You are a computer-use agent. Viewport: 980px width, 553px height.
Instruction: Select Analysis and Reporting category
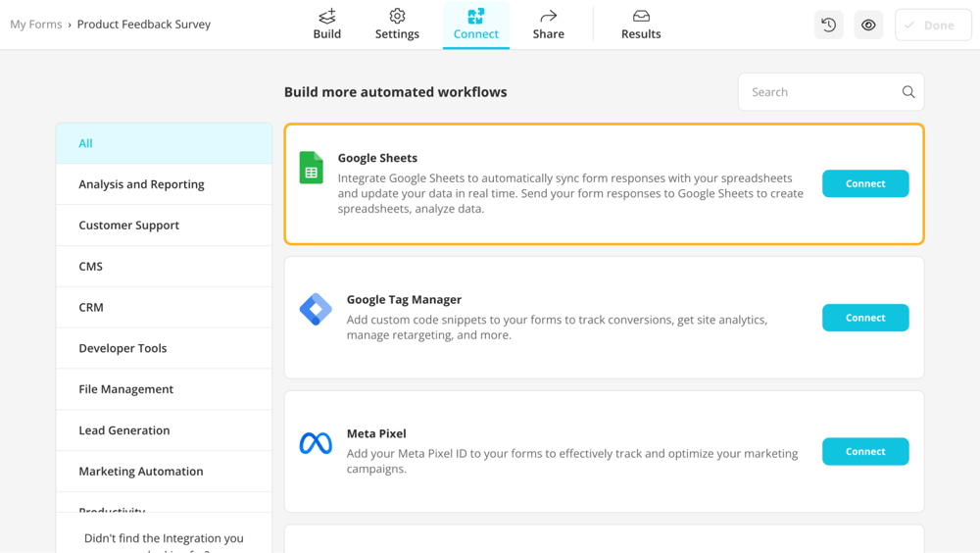coord(164,184)
